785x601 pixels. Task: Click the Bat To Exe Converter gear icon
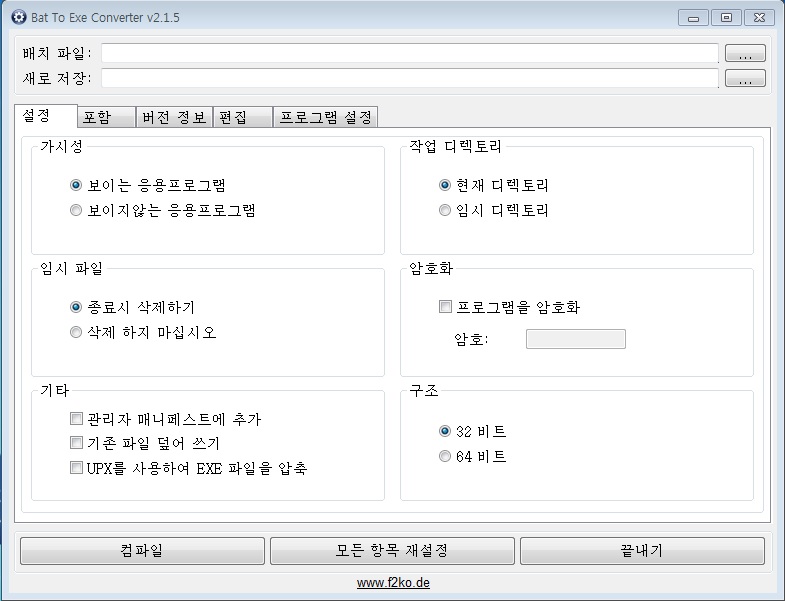(x=19, y=18)
